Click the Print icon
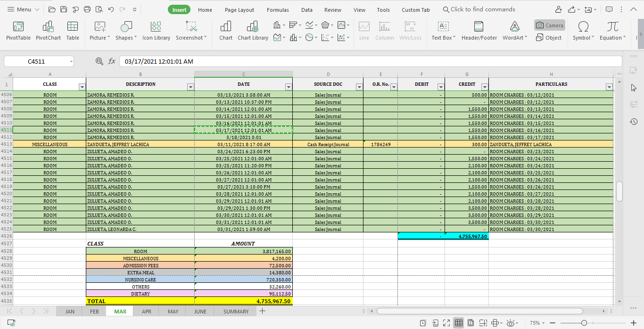Viewport: 644px width, 329px height. tap(87, 9)
